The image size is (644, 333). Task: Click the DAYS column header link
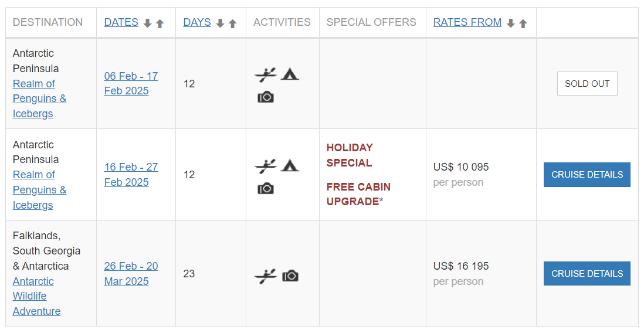coord(197,22)
